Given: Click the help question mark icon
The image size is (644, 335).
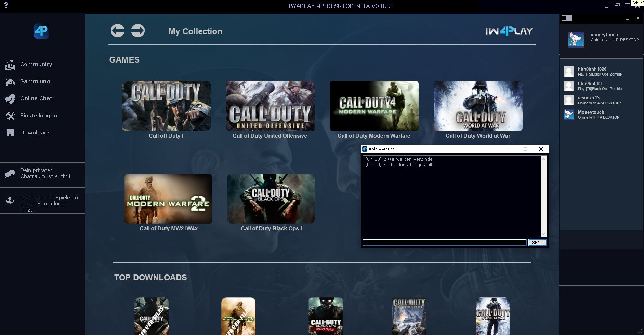Looking at the screenshot, I should click(x=6, y=5).
